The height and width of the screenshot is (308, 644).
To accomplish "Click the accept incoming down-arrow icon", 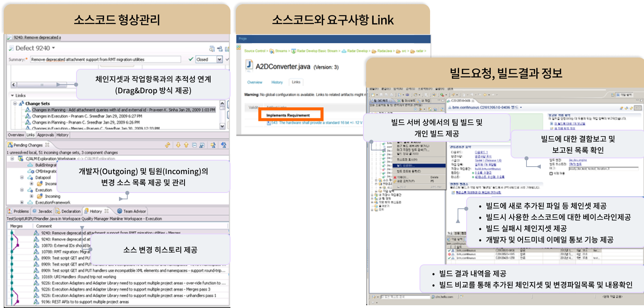I will (178, 145).
